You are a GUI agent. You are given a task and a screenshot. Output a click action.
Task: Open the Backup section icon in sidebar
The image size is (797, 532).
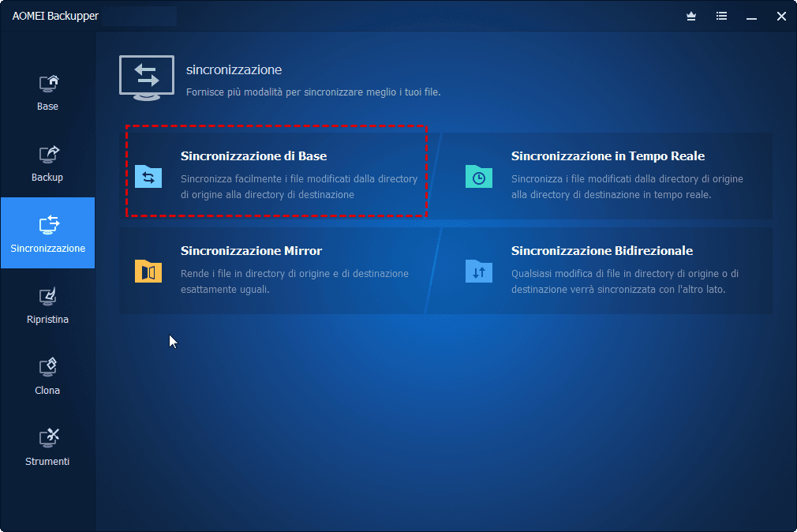point(49,155)
